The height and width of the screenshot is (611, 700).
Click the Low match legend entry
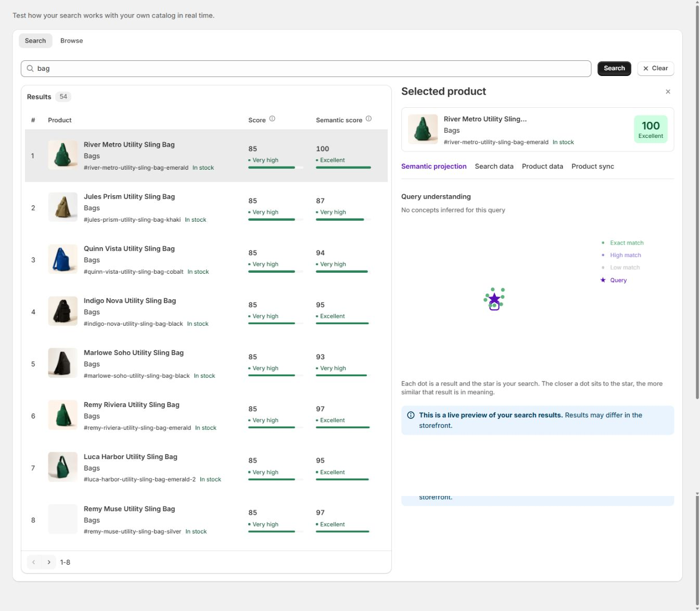click(620, 268)
